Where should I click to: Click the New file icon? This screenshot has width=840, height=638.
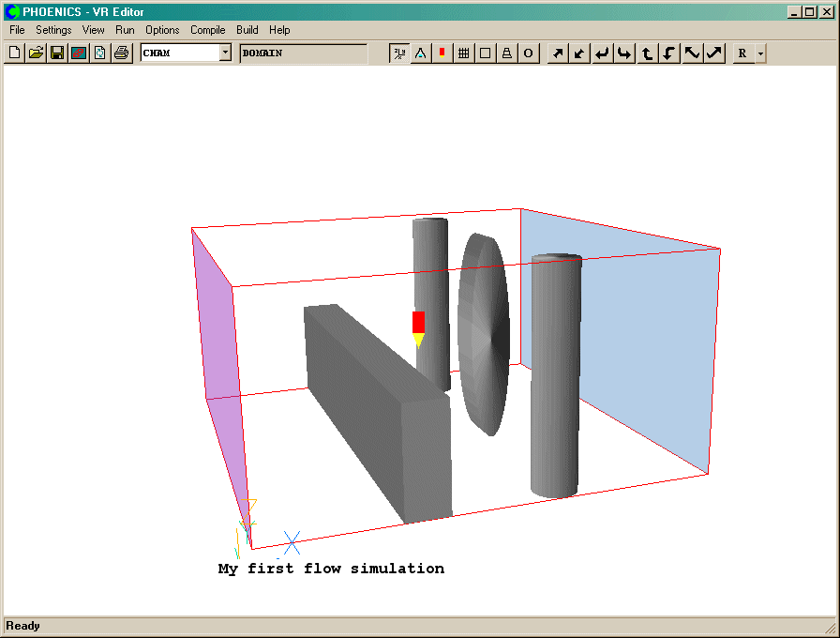pos(14,53)
